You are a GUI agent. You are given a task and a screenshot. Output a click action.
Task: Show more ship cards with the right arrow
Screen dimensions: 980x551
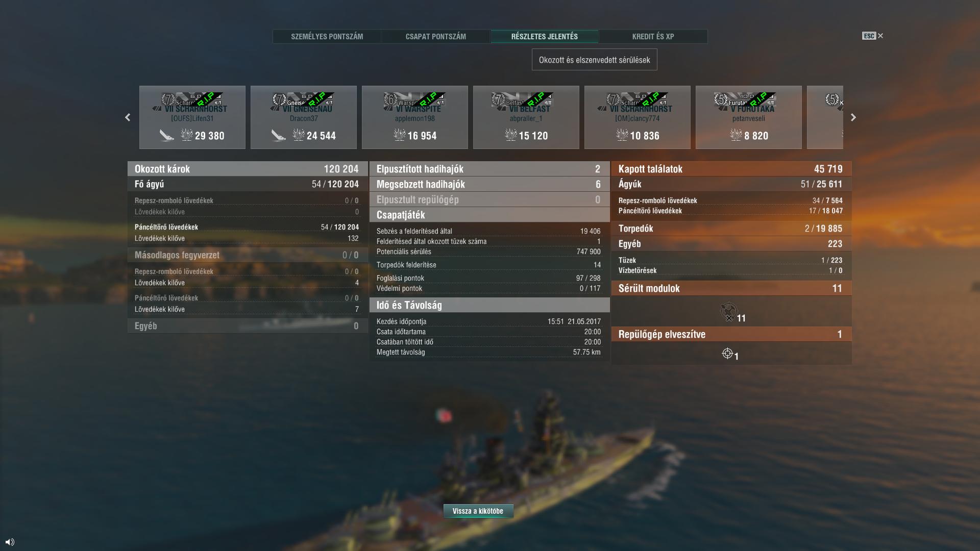click(853, 117)
